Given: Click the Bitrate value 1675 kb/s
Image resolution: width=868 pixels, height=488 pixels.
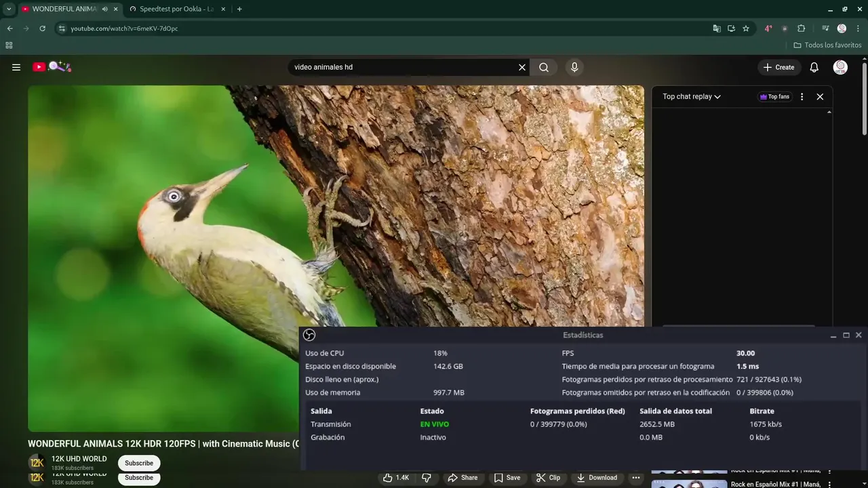Looking at the screenshot, I should click(766, 424).
